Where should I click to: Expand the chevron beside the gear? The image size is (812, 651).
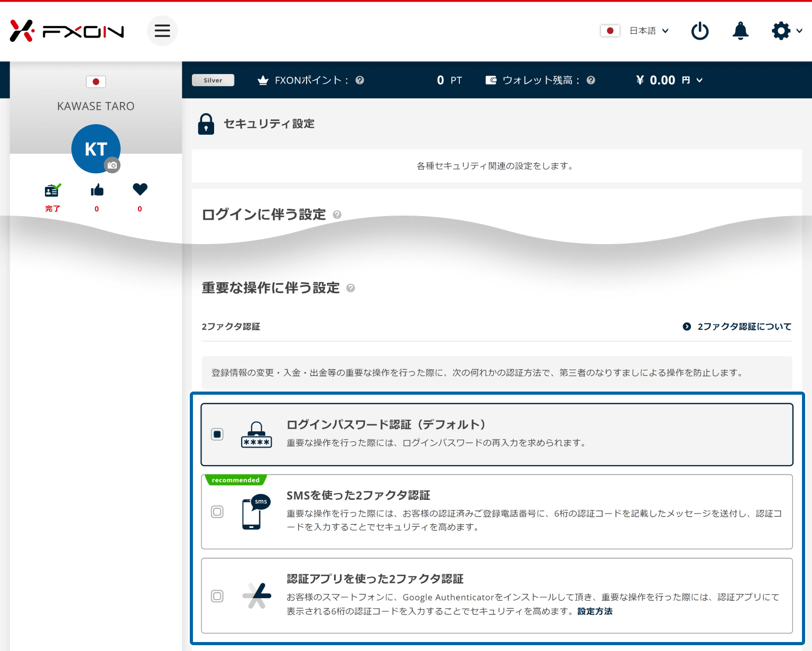[x=799, y=31]
